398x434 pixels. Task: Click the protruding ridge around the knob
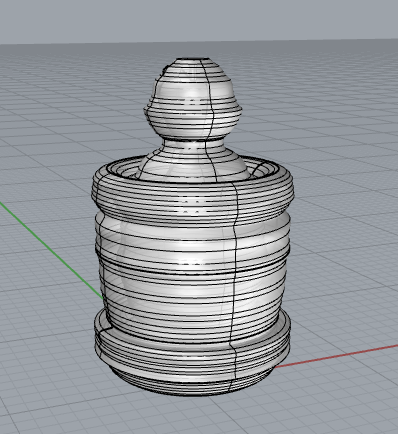(193, 109)
